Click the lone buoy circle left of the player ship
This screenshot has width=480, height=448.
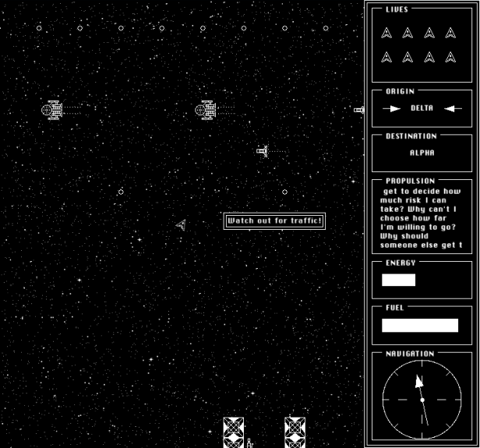pyautogui.click(x=121, y=192)
